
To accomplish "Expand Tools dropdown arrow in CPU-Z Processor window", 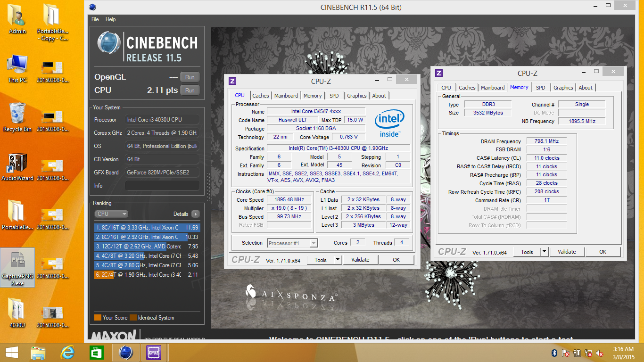I will [x=338, y=260].
